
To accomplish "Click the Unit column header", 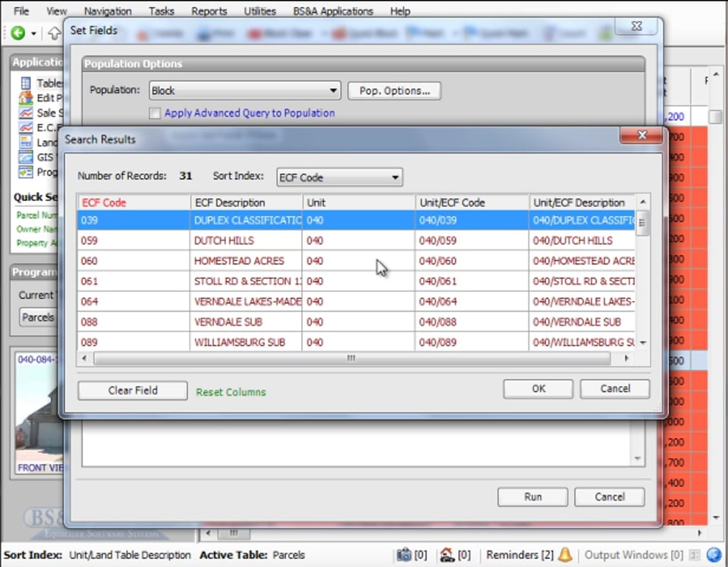I will click(x=359, y=202).
